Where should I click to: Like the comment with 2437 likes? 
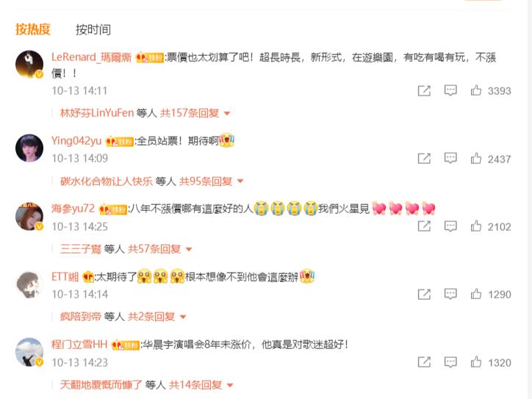pyautogui.click(x=476, y=159)
